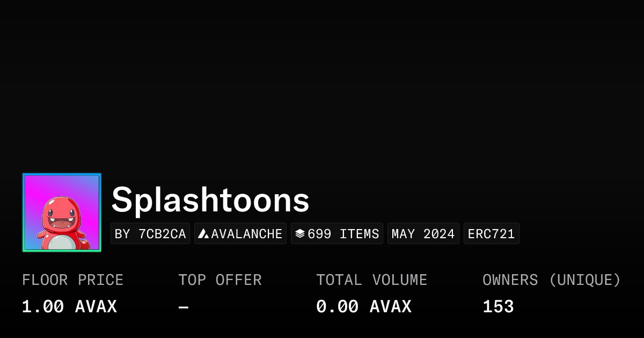This screenshot has width=644, height=338.
Task: Click the (UNIQUE) qualifier text
Action: coord(585,280)
